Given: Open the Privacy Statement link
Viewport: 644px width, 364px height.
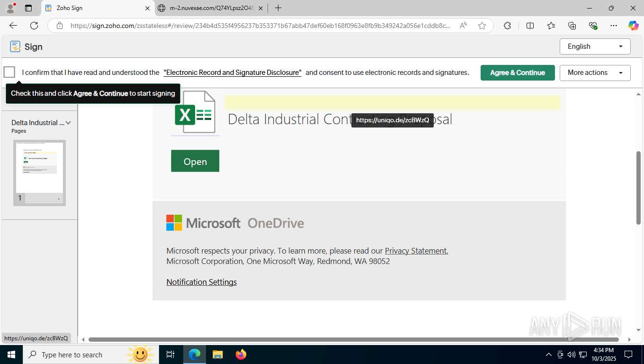Looking at the screenshot, I should 416,251.
